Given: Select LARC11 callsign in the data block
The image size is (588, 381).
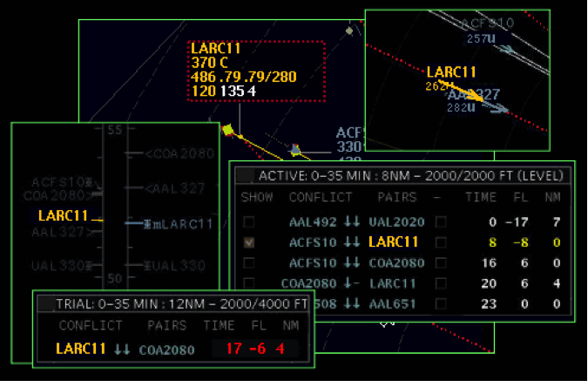Looking at the screenshot, I should pyautogui.click(x=215, y=49).
